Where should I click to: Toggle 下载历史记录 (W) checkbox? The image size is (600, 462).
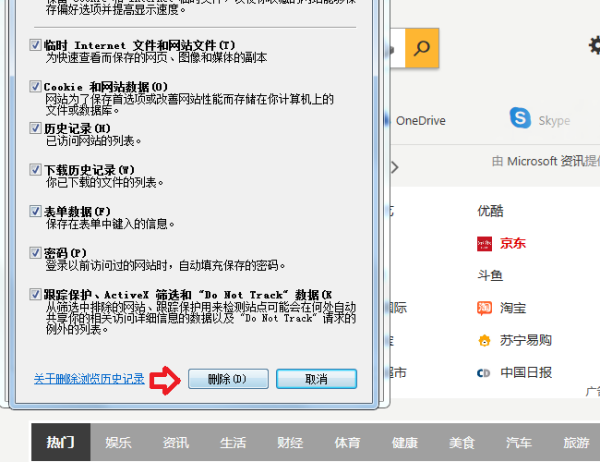(x=35, y=169)
